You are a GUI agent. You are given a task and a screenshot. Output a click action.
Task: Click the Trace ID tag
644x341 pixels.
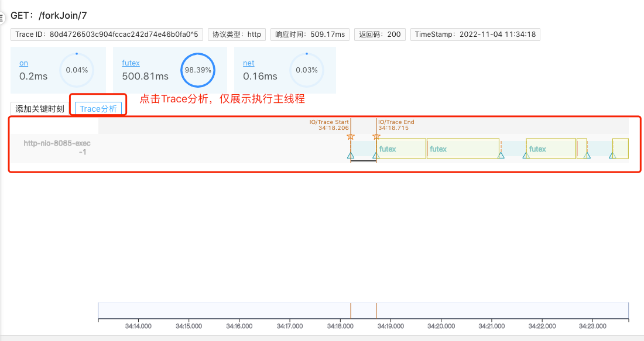[107, 35]
